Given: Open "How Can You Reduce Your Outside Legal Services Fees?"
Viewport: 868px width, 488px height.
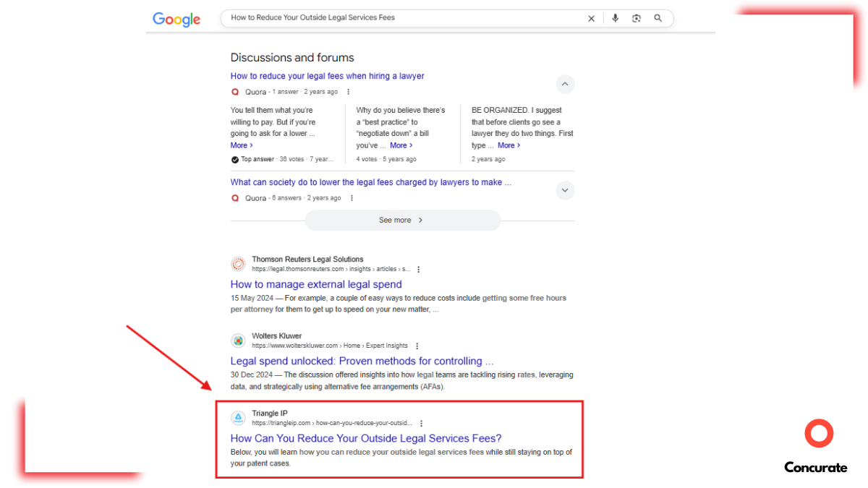Looking at the screenshot, I should (366, 438).
